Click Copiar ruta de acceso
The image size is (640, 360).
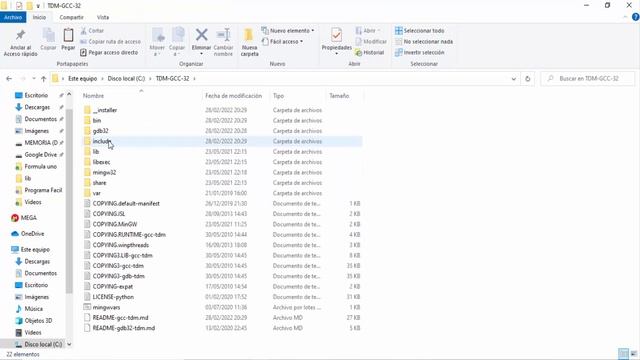tap(110, 42)
